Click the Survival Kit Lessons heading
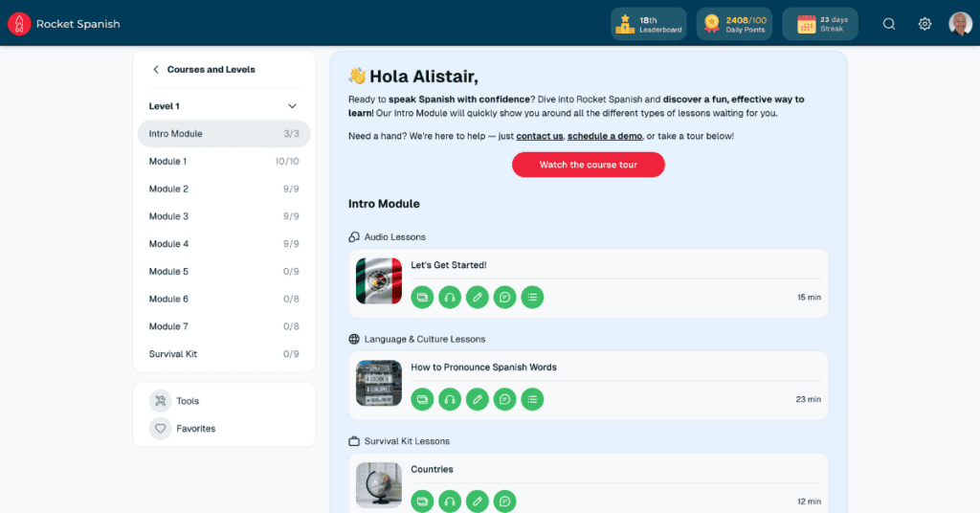Image resolution: width=980 pixels, height=513 pixels. 407,441
